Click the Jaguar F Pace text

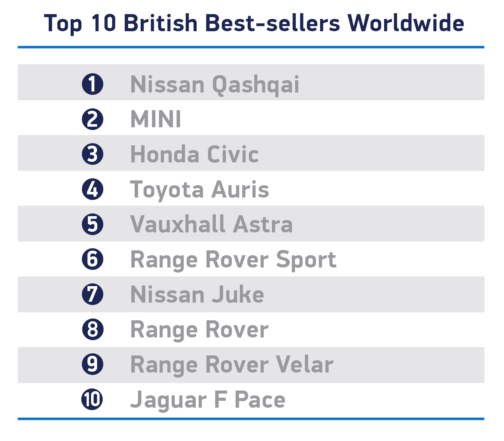click(x=208, y=400)
